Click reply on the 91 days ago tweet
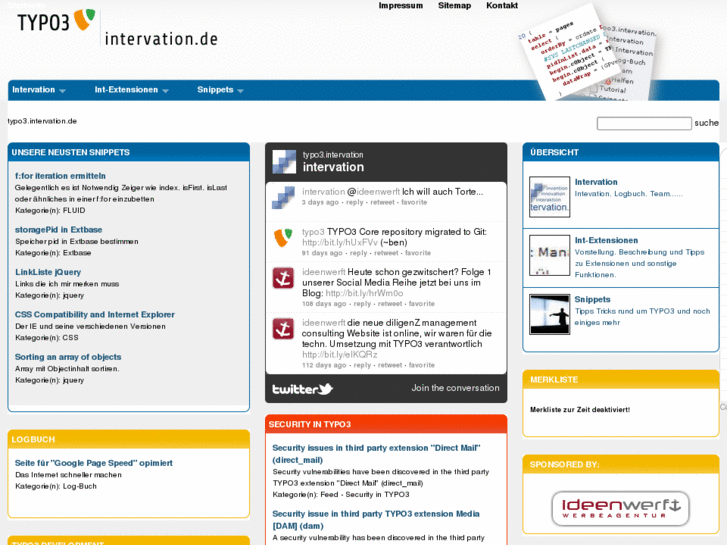This screenshot has height=545, width=727. pos(358,253)
